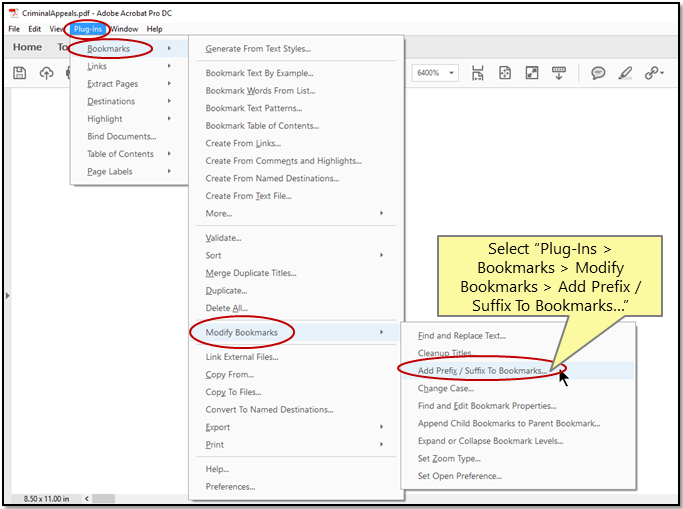The width and height of the screenshot is (683, 509).
Task: Expand the Highlight submenu
Action: (129, 118)
